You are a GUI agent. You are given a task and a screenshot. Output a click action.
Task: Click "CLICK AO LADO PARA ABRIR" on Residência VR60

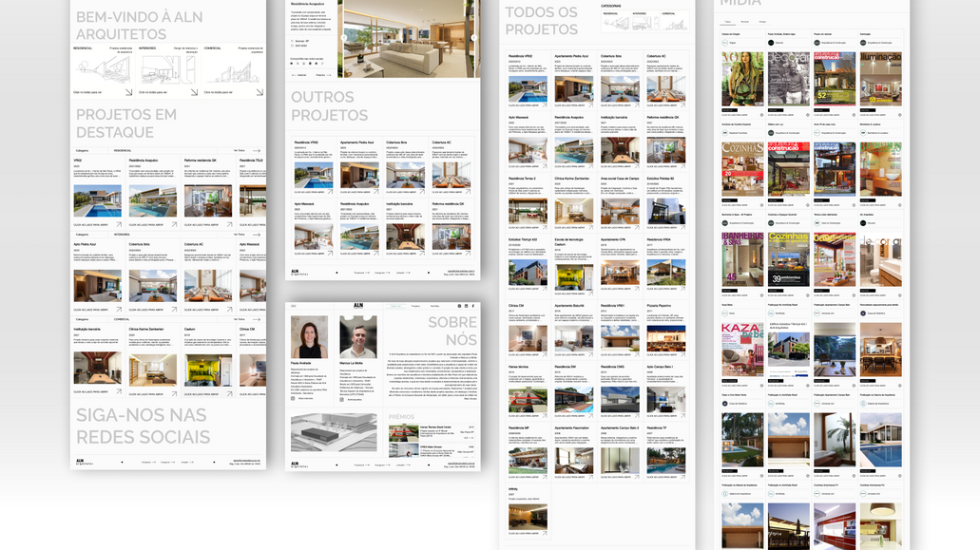click(x=90, y=225)
